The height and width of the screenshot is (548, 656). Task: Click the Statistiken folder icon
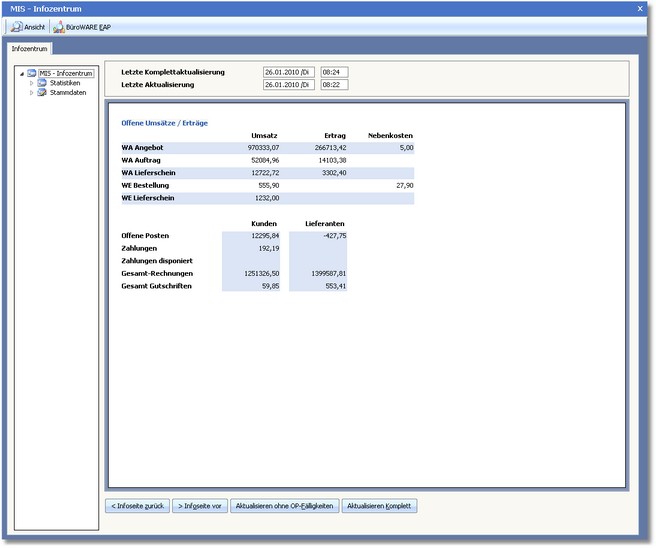42,83
